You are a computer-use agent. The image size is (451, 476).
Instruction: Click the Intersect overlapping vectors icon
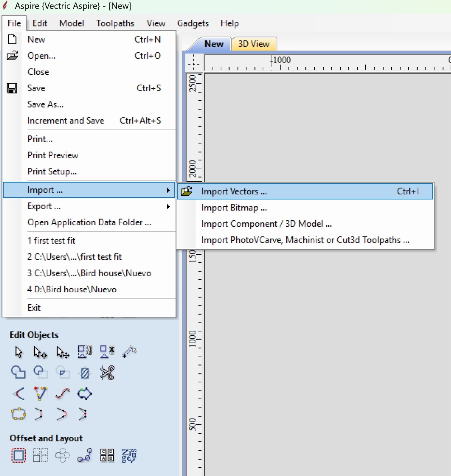click(63, 372)
